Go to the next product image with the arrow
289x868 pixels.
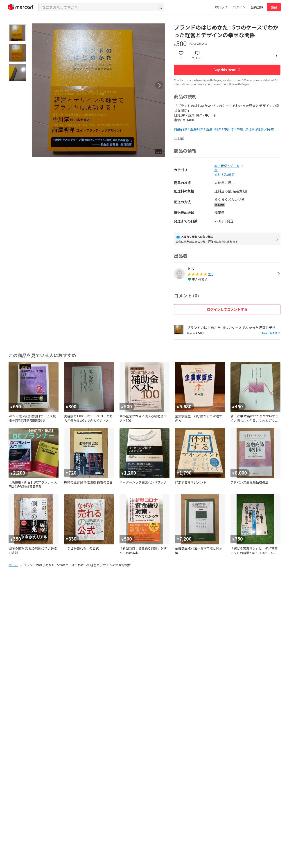pos(159,85)
